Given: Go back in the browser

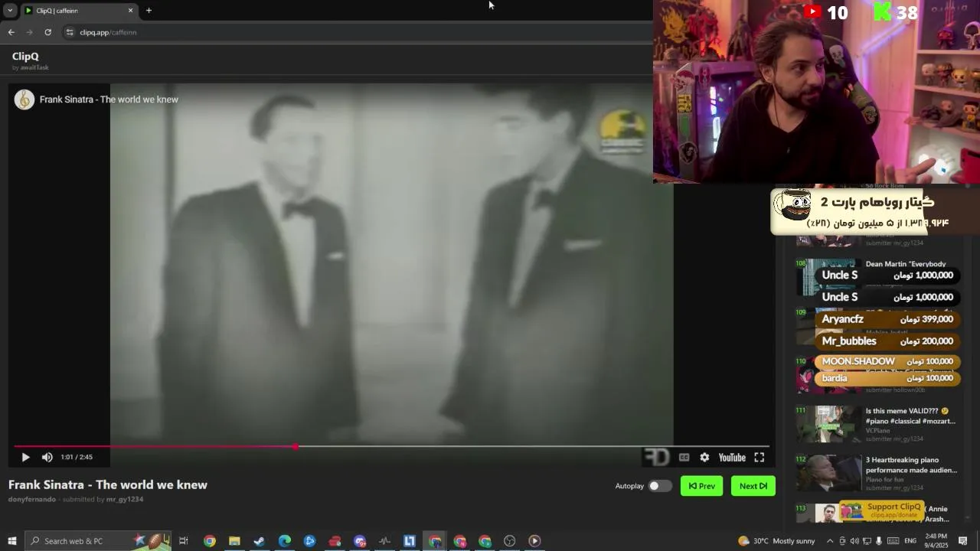Looking at the screenshot, I should click(11, 32).
